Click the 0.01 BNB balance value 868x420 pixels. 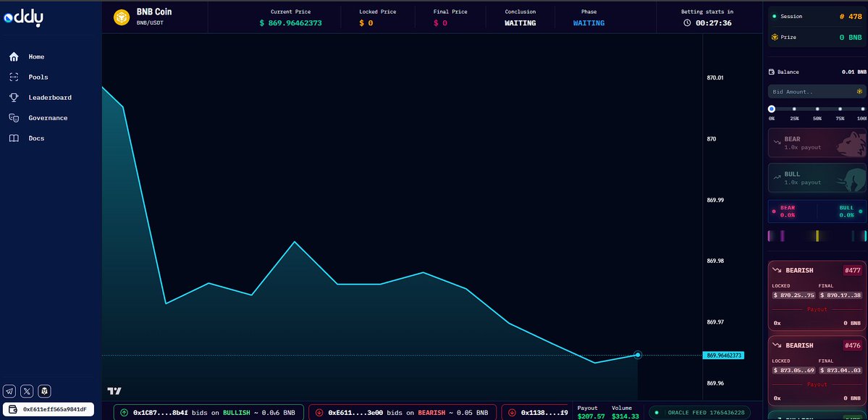pos(854,72)
